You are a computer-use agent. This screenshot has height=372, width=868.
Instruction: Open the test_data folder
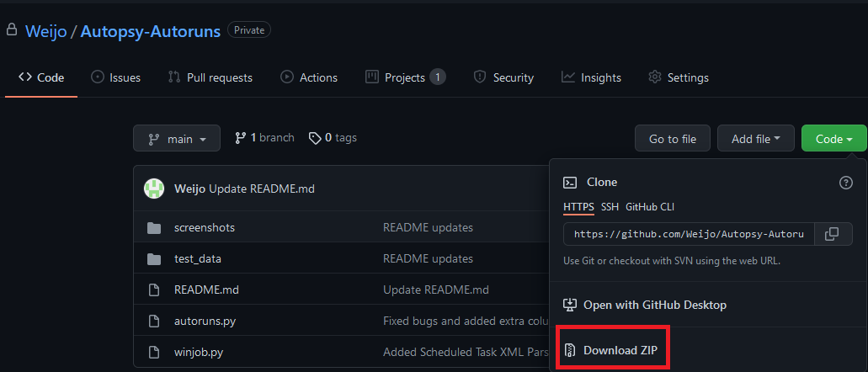click(198, 258)
